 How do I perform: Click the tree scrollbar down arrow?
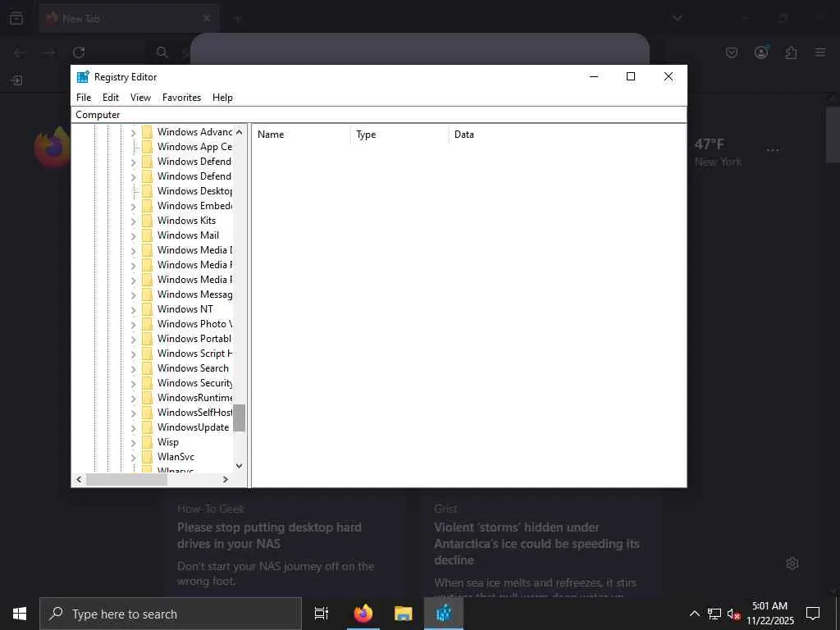click(x=240, y=466)
